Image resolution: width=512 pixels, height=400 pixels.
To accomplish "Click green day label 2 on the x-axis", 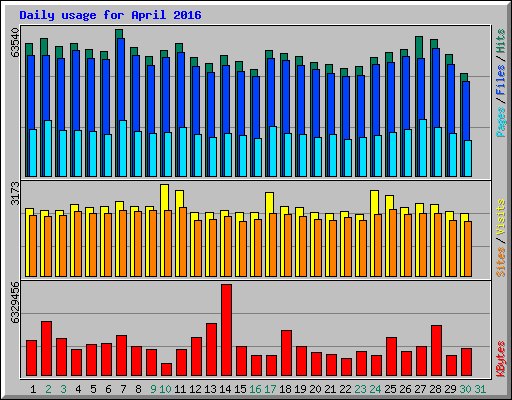I will tap(48, 389).
